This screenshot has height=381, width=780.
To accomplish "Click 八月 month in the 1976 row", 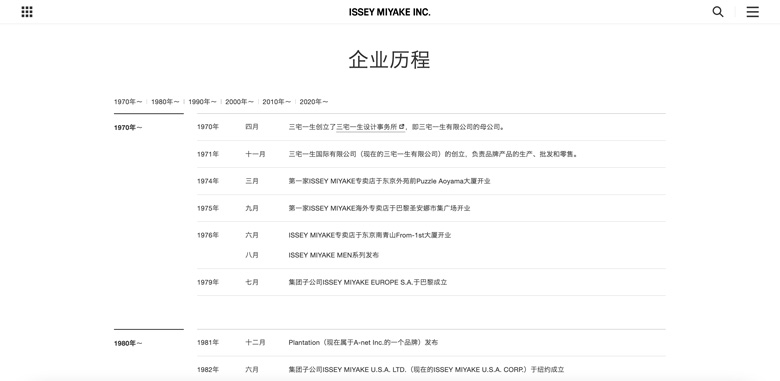I will (252, 255).
